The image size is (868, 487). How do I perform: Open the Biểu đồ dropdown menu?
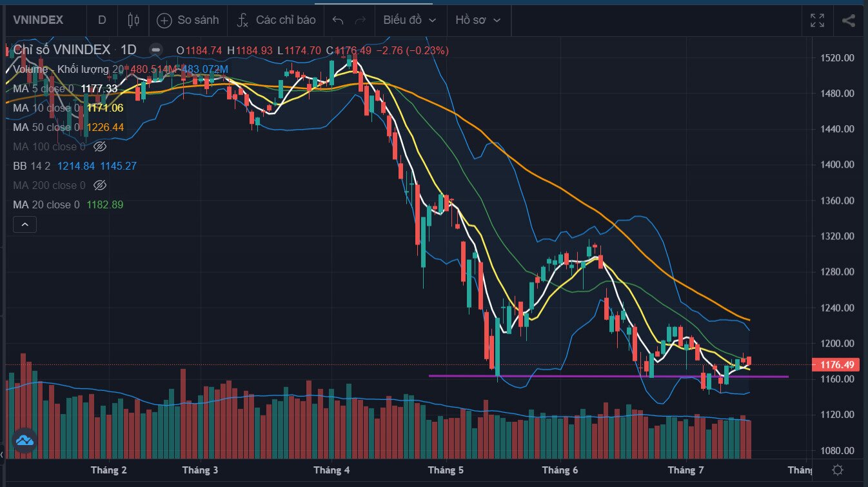click(409, 20)
